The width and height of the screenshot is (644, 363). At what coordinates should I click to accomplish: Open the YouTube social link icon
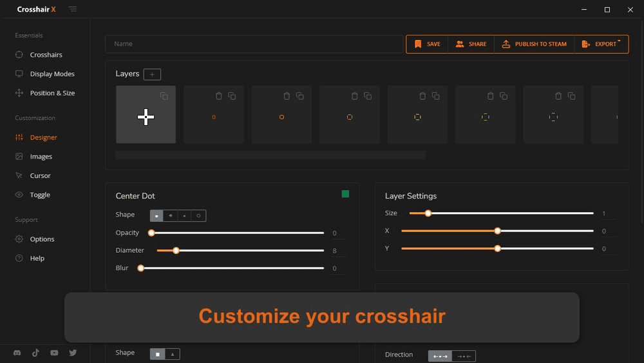coord(55,353)
